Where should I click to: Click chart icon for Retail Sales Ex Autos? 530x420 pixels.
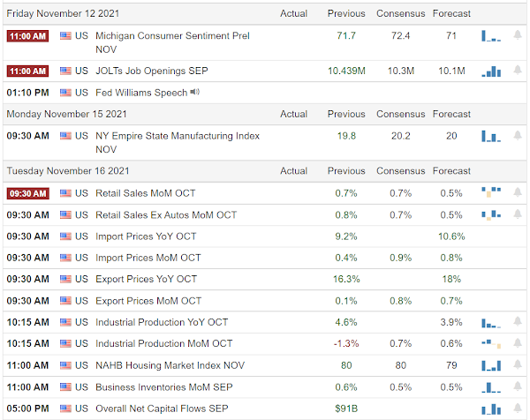(490, 214)
